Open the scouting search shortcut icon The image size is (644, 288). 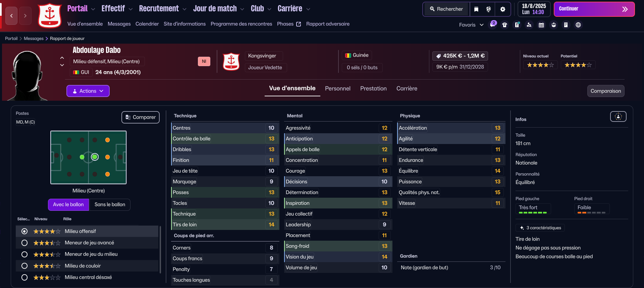coord(529,25)
